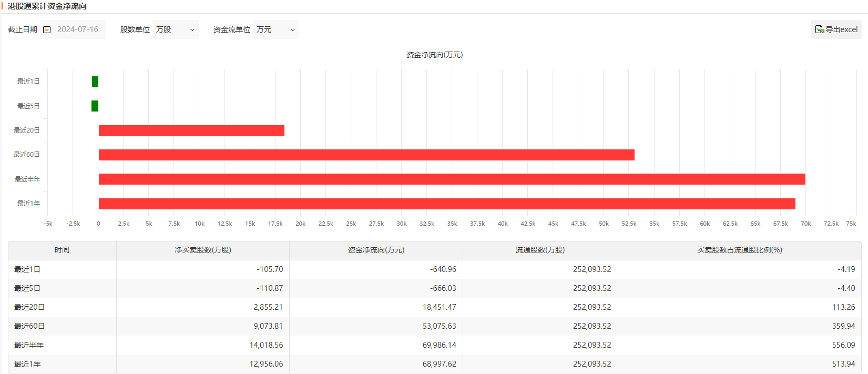Click the red 最近1年 bar in chart

pyautogui.click(x=447, y=204)
